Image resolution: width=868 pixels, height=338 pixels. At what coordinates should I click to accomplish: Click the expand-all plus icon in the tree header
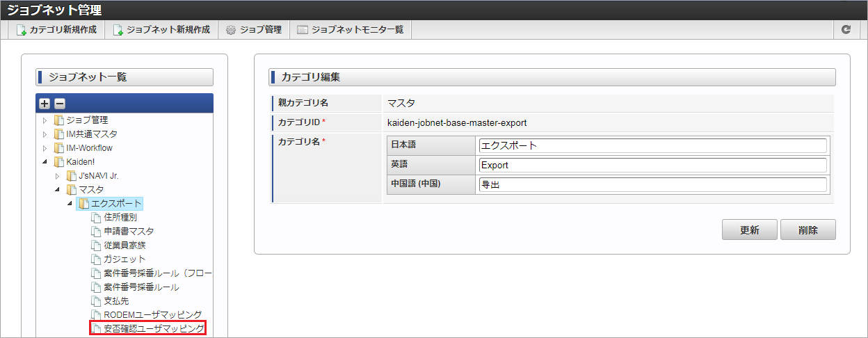pyautogui.click(x=45, y=104)
